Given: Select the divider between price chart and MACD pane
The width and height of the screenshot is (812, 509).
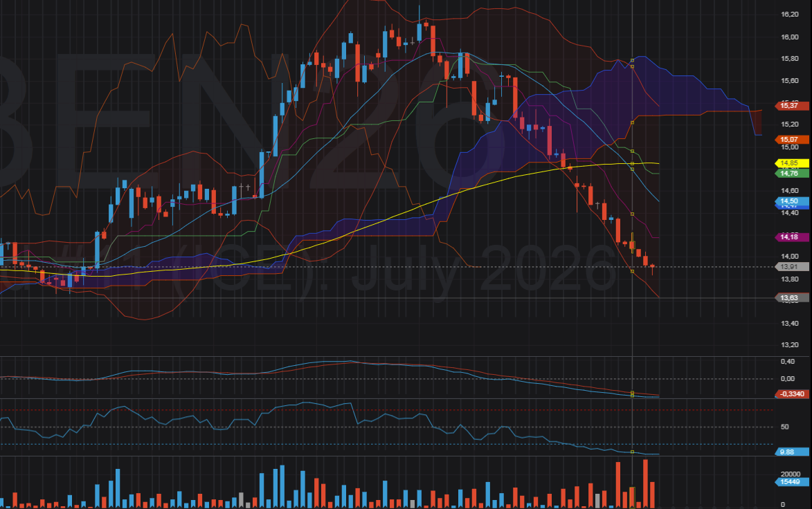Looking at the screenshot, I should pos(406,357).
